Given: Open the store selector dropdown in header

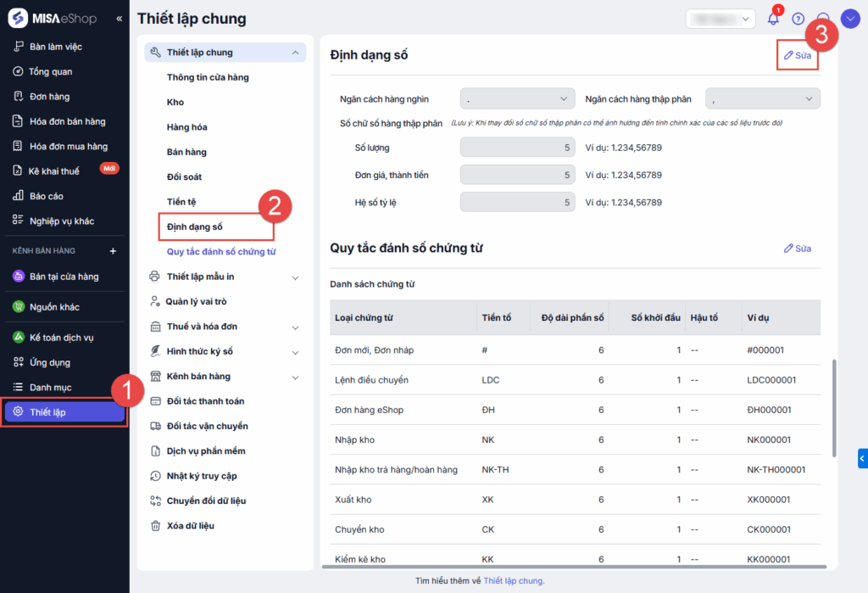Looking at the screenshot, I should (x=721, y=19).
